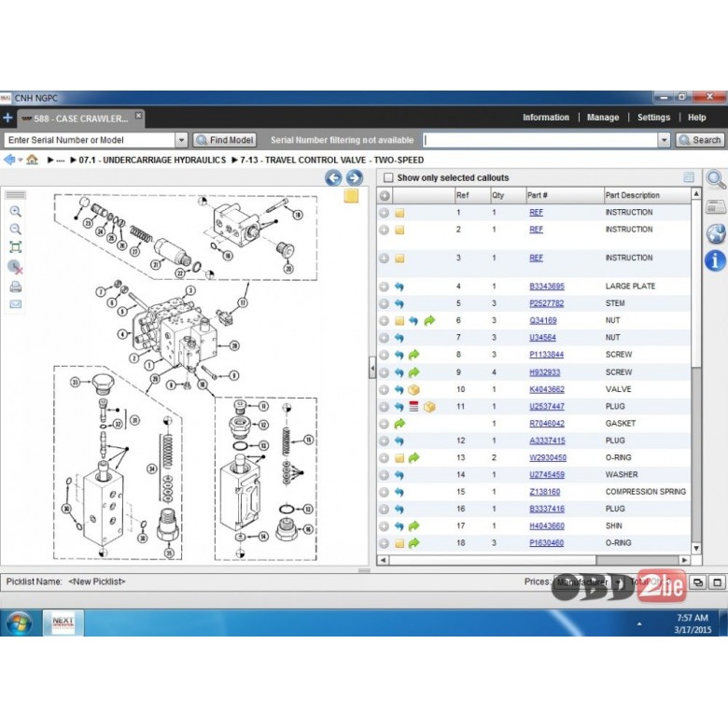Click the Find Model button
This screenshot has height=728, width=728.
tap(225, 140)
